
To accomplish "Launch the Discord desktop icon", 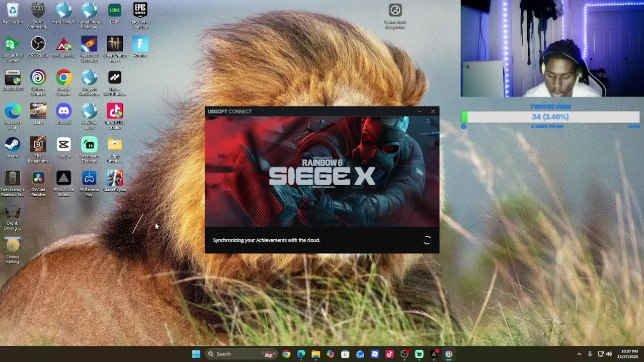I will point(64,114).
